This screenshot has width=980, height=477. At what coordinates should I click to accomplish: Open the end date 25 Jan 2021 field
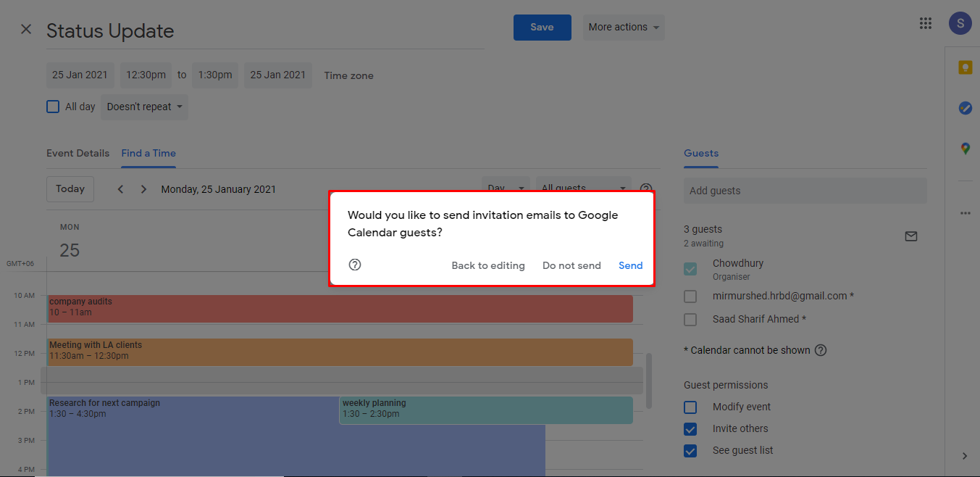pos(278,75)
